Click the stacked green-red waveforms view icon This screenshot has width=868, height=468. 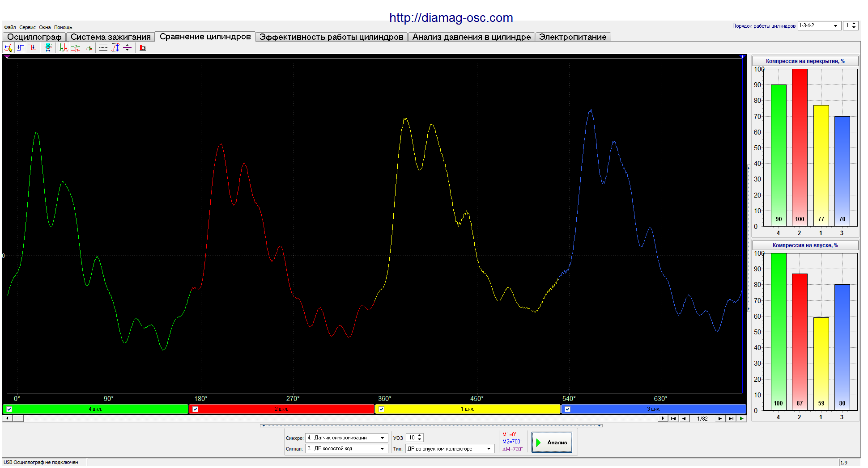tap(76, 48)
